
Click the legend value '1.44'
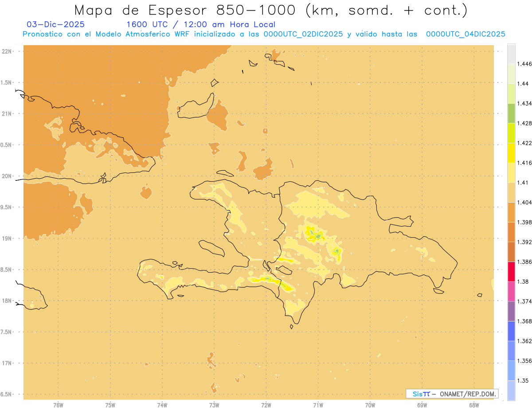coord(523,84)
